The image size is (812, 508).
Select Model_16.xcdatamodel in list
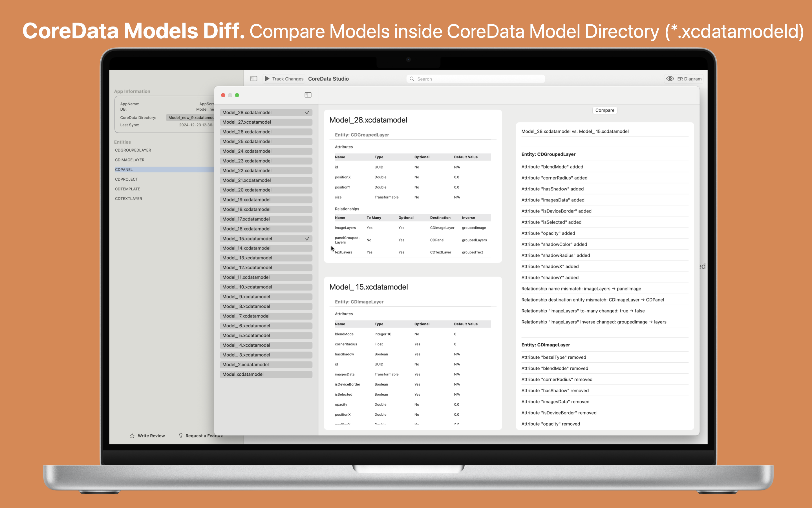click(x=266, y=229)
